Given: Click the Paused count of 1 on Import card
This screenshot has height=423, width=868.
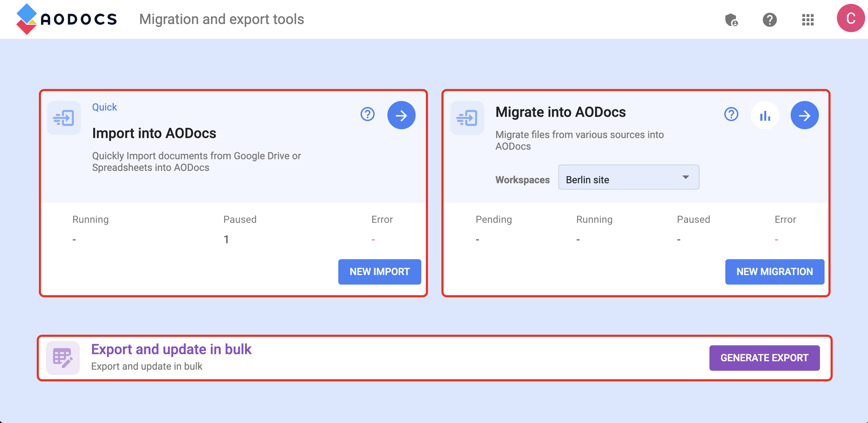Looking at the screenshot, I should pos(226,239).
